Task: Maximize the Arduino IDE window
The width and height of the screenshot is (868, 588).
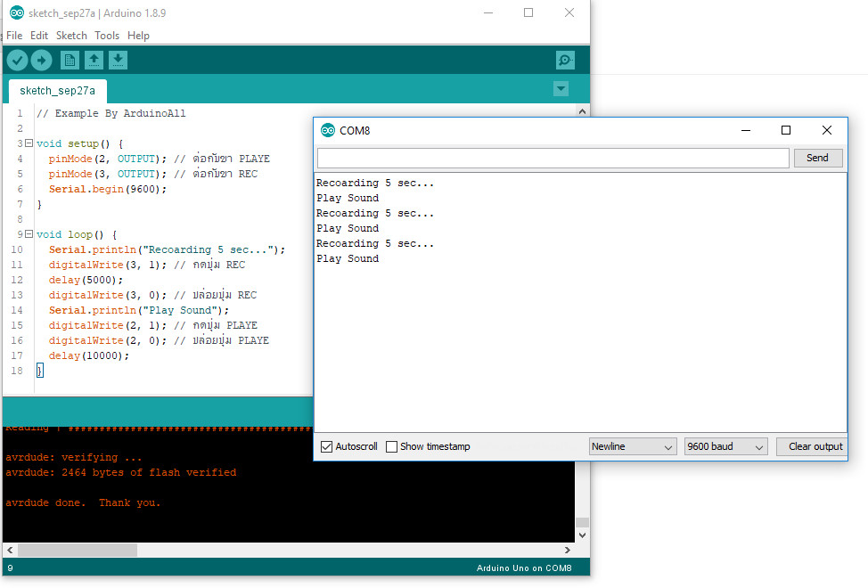Action: click(528, 12)
